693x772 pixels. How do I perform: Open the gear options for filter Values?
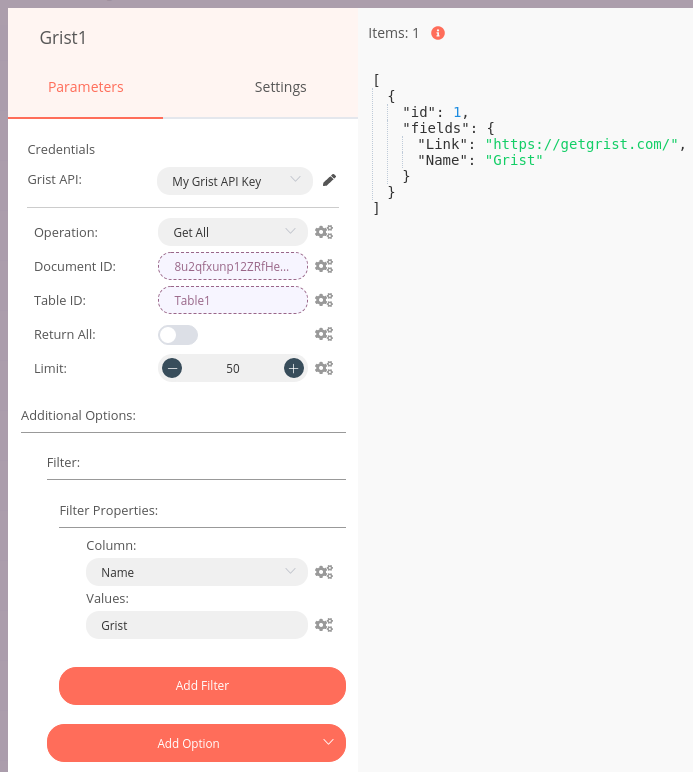[323, 625]
